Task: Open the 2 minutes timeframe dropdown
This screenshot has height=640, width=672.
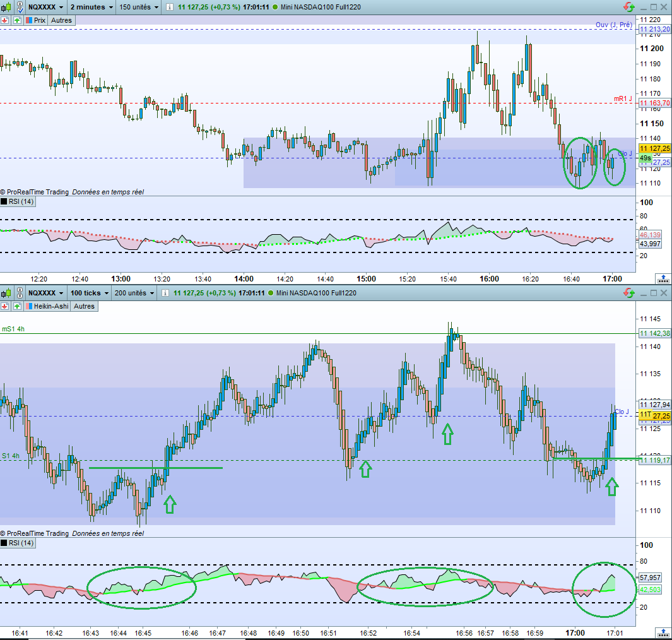Action: point(91,7)
